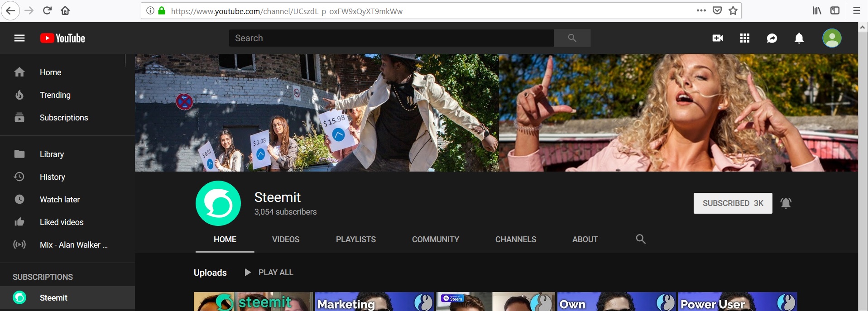Open Subscriptions in the sidebar
This screenshot has height=311, width=868.
point(67,118)
